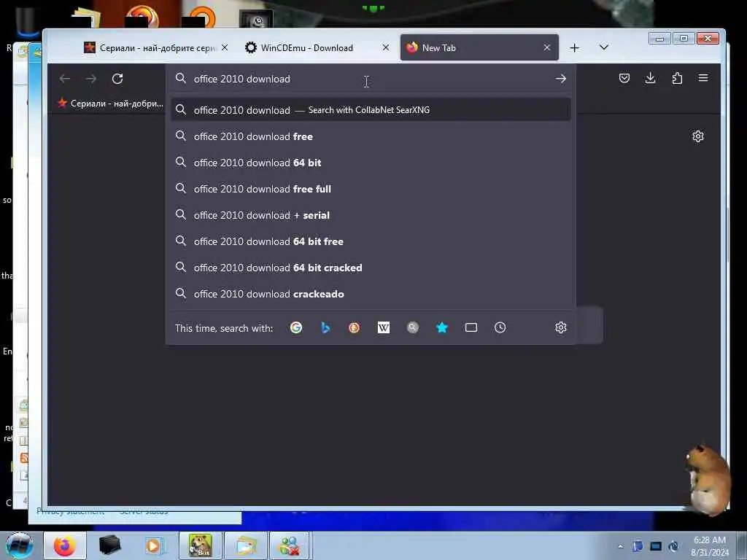Search bookmarks with the star icon
The image size is (747, 560).
(x=442, y=327)
